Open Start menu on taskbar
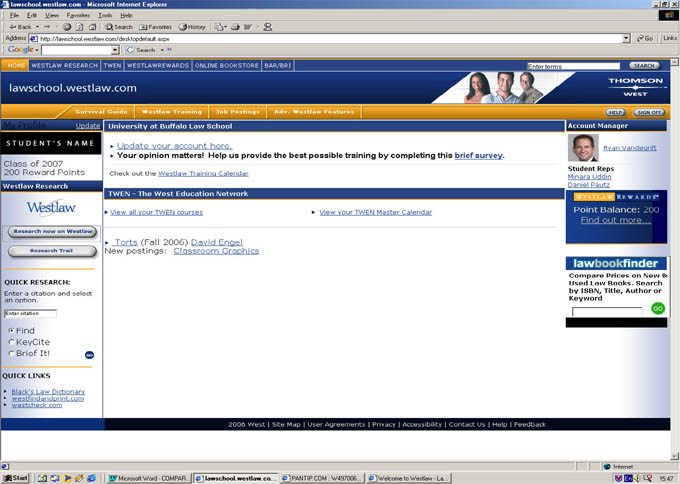The height and width of the screenshot is (484, 680). [15, 478]
